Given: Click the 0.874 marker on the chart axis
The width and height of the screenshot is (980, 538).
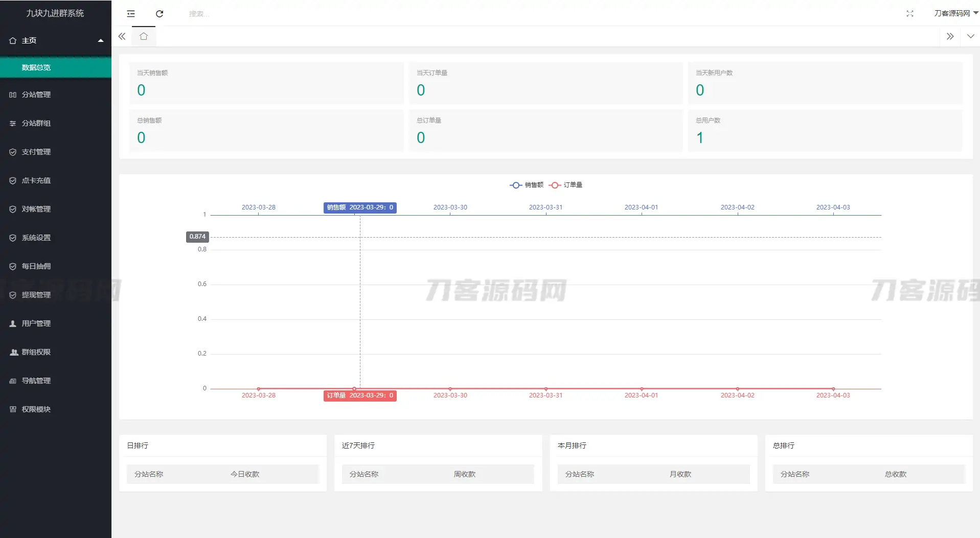Looking at the screenshot, I should pos(197,236).
